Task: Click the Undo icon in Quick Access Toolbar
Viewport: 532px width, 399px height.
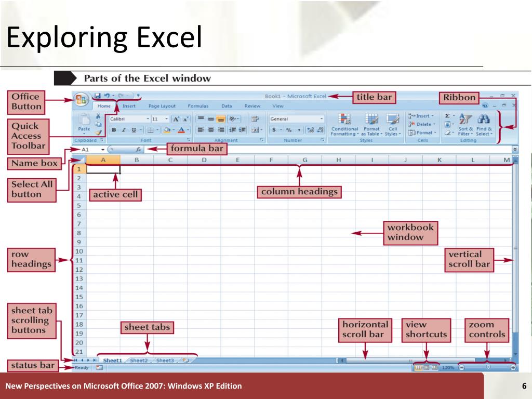Action: pyautogui.click(x=107, y=96)
